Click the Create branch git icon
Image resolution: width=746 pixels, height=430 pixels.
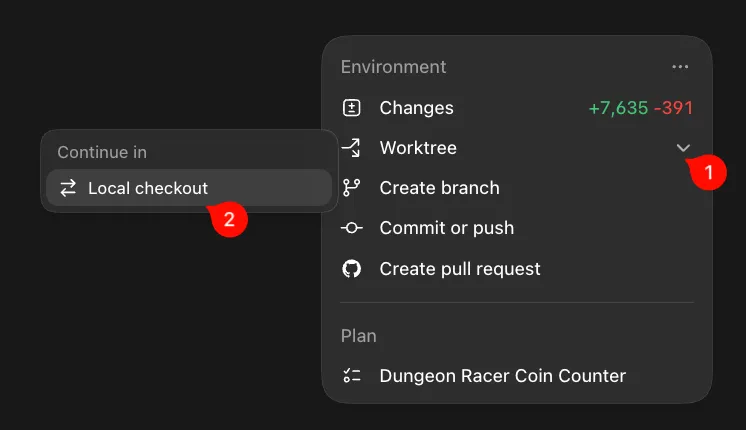coord(352,188)
